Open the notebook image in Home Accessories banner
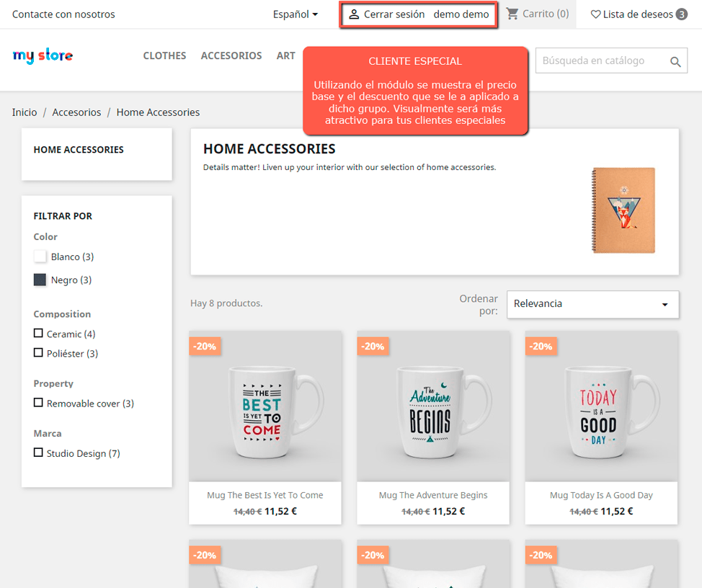702x588 pixels. 623,210
